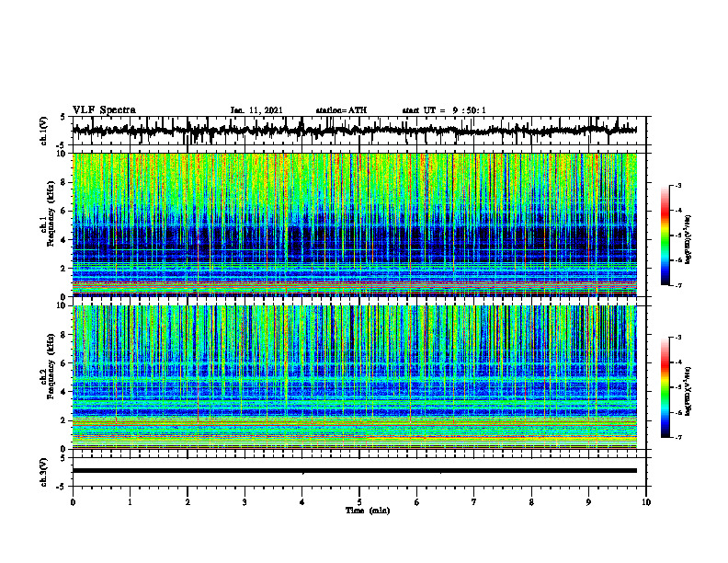Click the ch.1(V) axis label
This screenshot has height=563, width=728.
click(43, 131)
